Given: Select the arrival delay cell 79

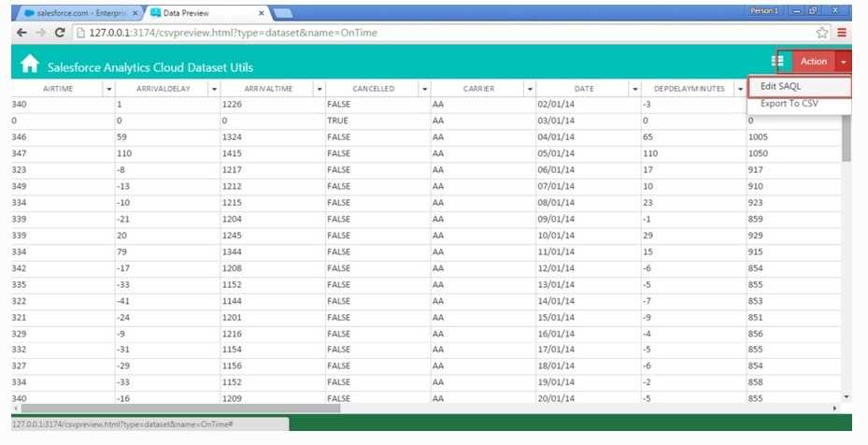Looking at the screenshot, I should click(x=168, y=251).
